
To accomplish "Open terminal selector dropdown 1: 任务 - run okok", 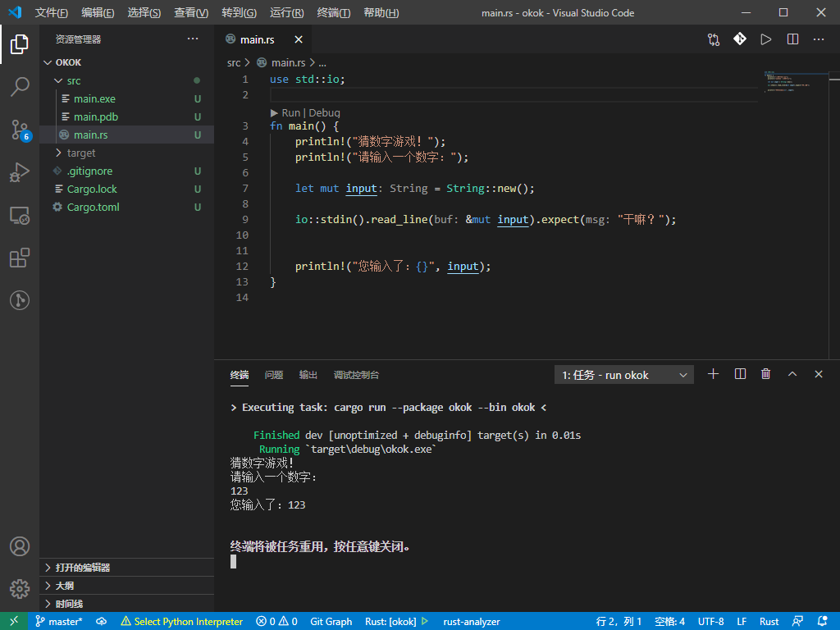I will pyautogui.click(x=624, y=375).
